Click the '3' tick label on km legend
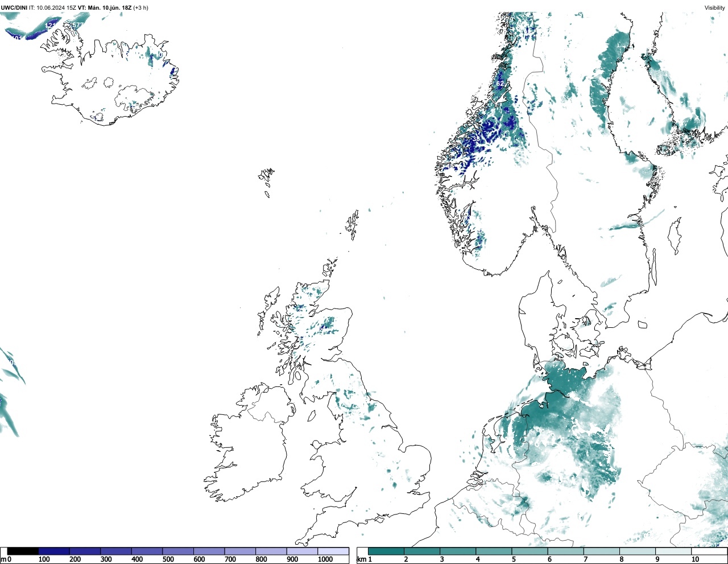 click(x=442, y=559)
